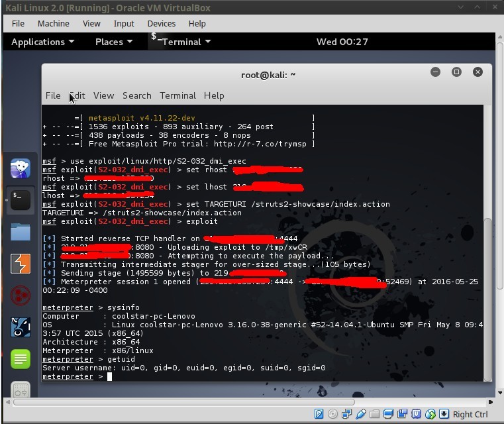The image size is (504, 424).
Task: Click VirtualBox network adapters status icon
Action: 346,414
